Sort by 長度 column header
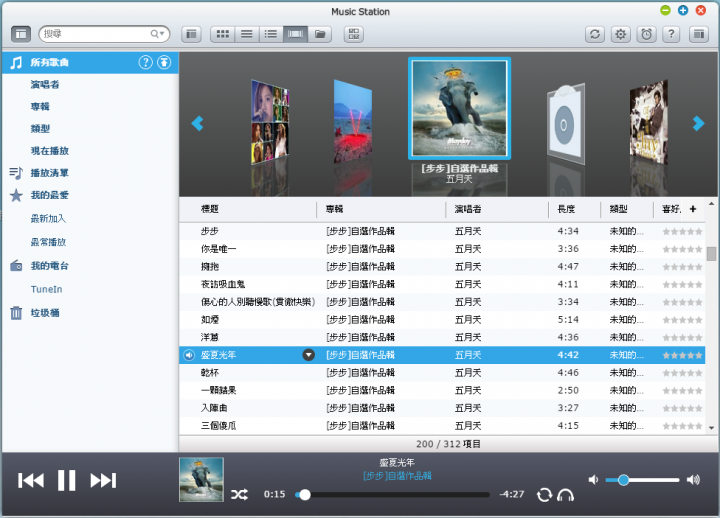 pos(566,209)
